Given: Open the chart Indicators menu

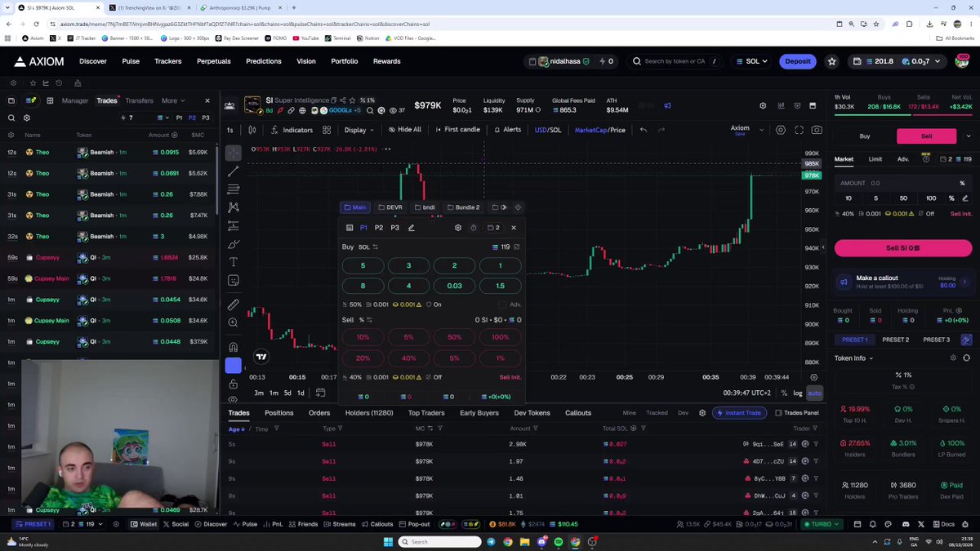Looking at the screenshot, I should click(x=292, y=130).
